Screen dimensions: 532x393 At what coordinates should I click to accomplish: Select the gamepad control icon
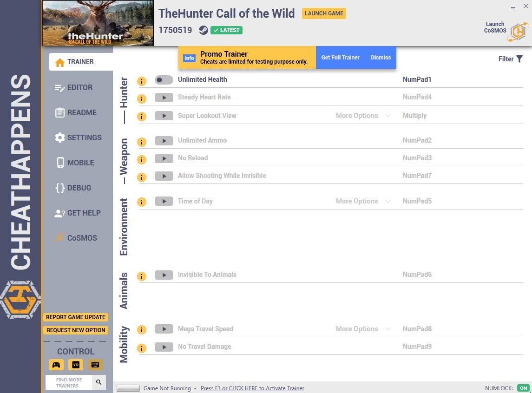pos(56,365)
